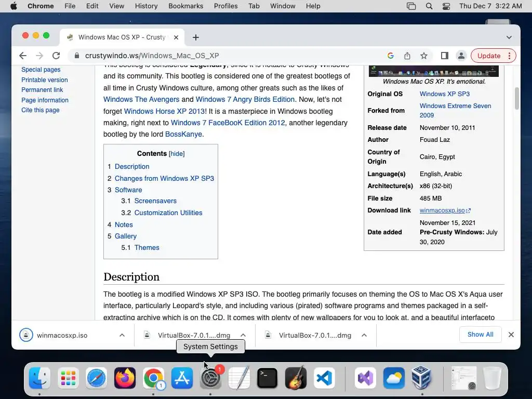Follow the Windows XP SP3 infobox link
532x399 pixels.
coord(445,94)
